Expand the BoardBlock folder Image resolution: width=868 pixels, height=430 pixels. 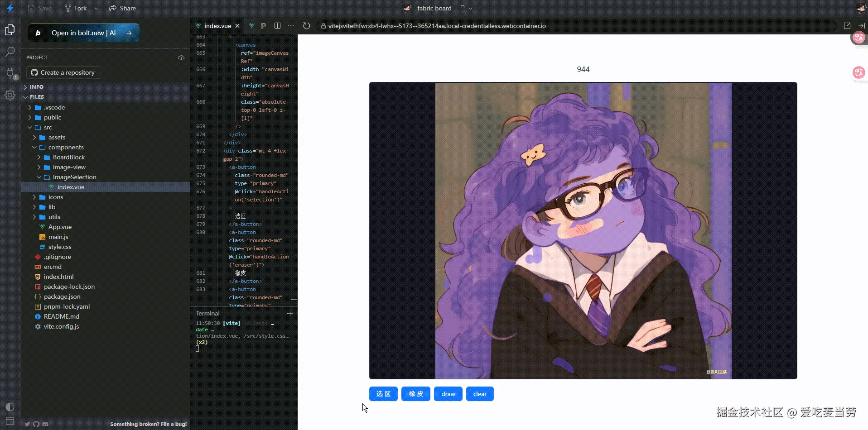(68, 157)
